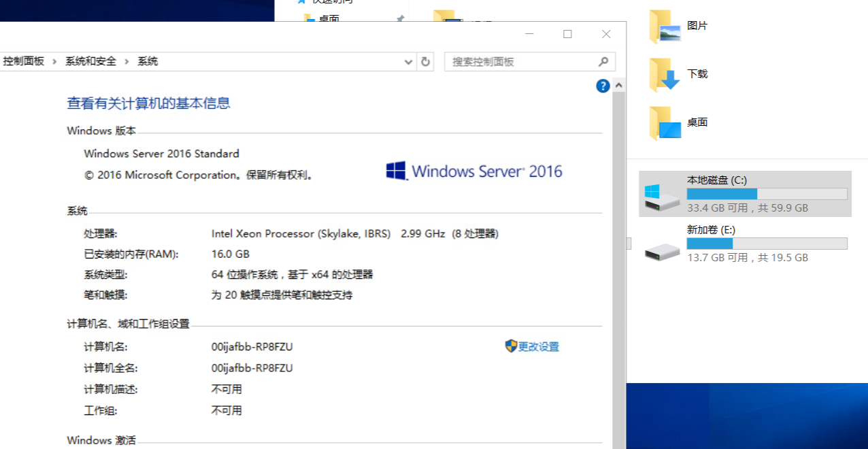Viewport: 868px width, 449px height.
Task: Select the 下载 folder in File Explorer
Action: (x=679, y=74)
